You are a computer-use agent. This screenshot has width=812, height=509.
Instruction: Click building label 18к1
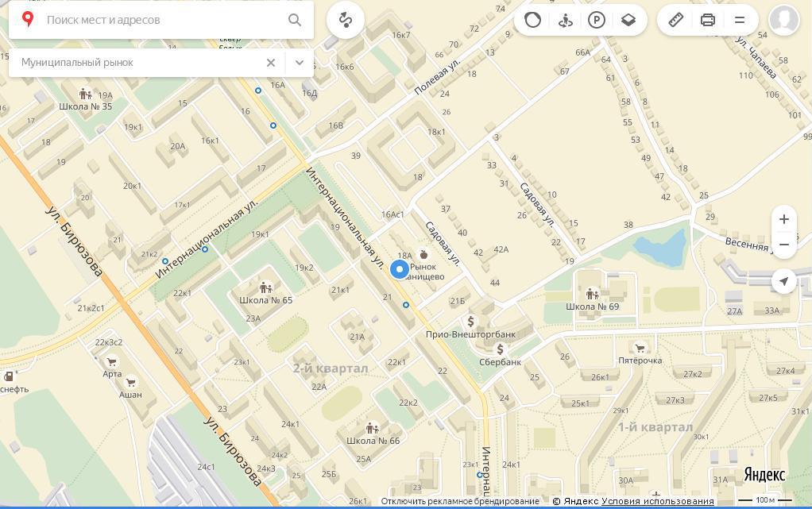[436, 132]
